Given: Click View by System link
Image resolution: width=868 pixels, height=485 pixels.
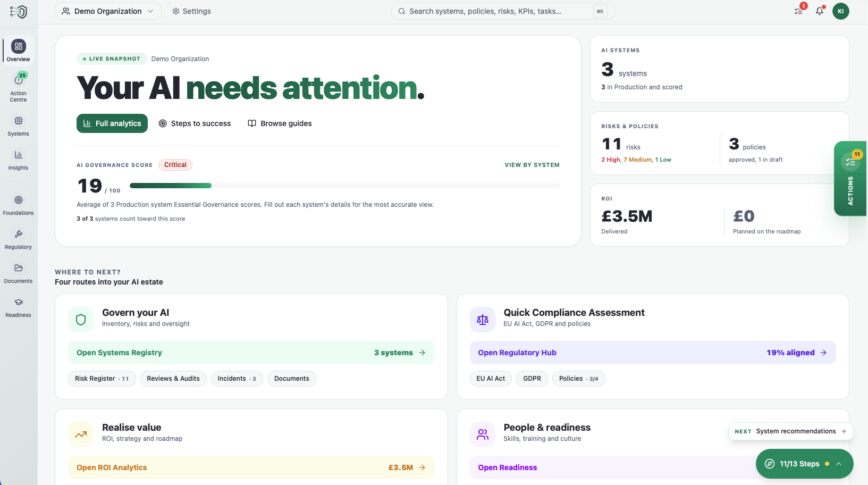Looking at the screenshot, I should 532,165.
